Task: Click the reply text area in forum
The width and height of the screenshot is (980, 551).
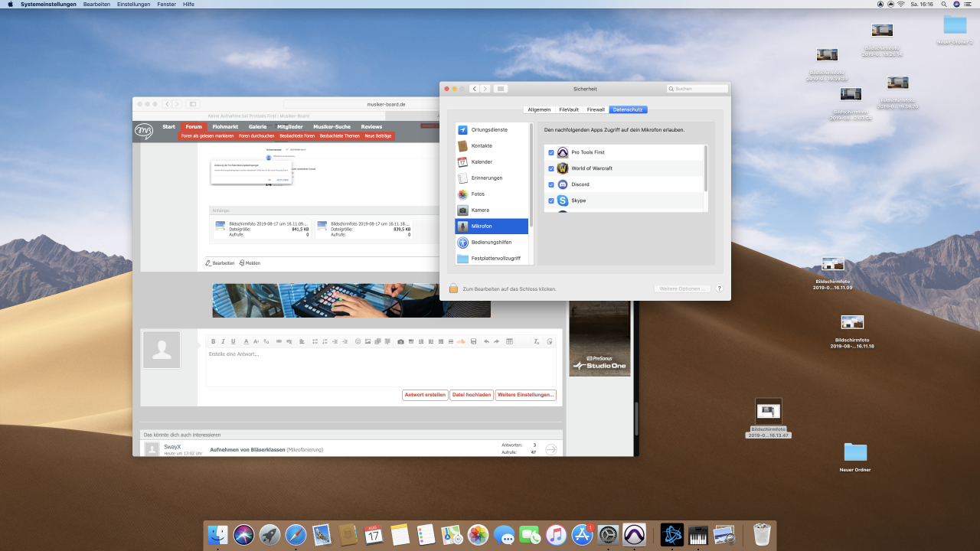Action: (x=381, y=367)
